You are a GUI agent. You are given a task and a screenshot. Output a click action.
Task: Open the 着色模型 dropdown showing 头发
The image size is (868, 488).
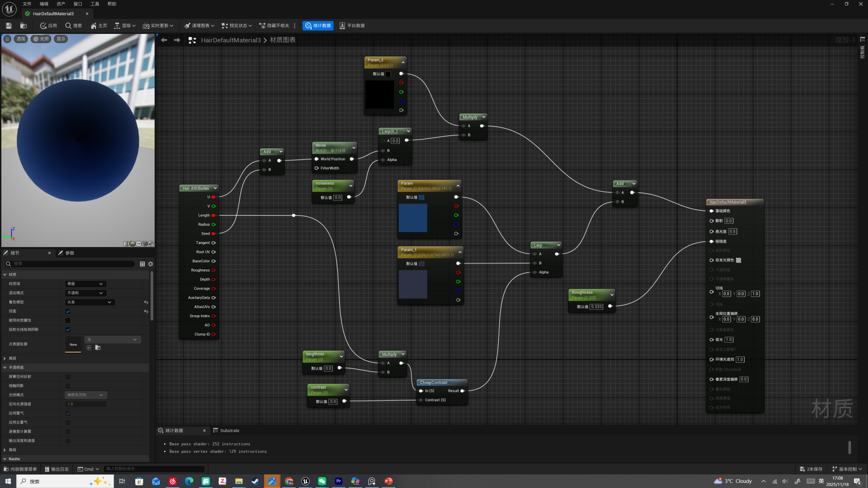click(89, 302)
